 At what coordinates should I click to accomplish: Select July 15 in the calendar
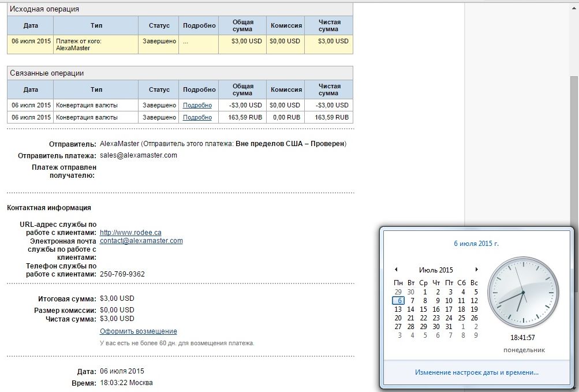(424, 309)
